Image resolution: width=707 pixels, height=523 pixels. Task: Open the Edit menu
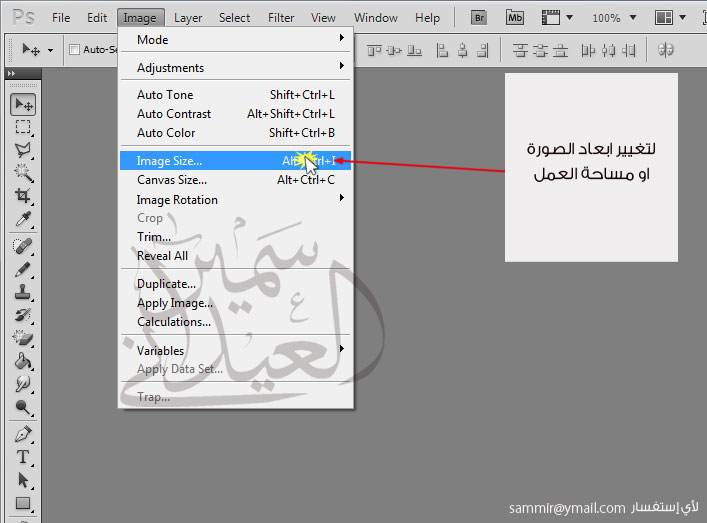point(97,18)
